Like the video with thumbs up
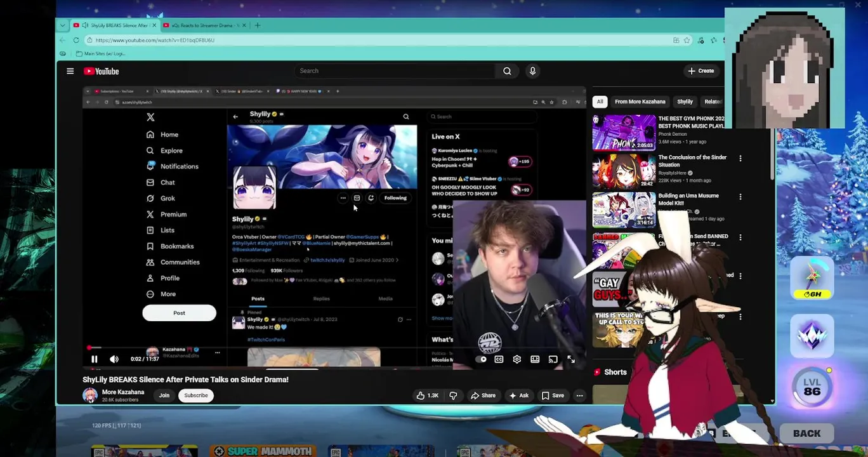Screen dimensions: 868x457 (428, 395)
